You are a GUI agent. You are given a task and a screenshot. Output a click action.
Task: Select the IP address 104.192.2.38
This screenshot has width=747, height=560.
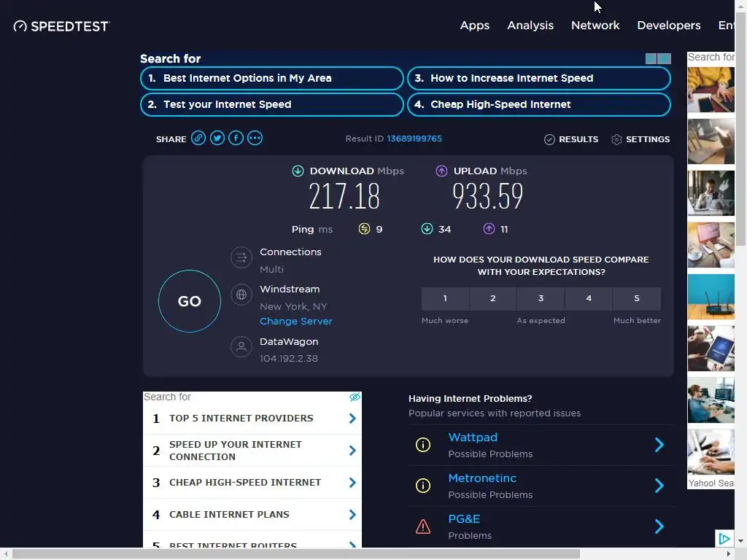(x=289, y=359)
